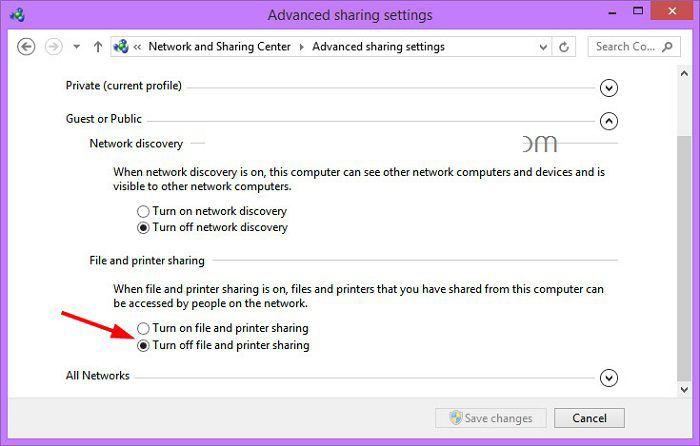Open recent locations dropdown arrow
The image size is (700, 446).
77,46
